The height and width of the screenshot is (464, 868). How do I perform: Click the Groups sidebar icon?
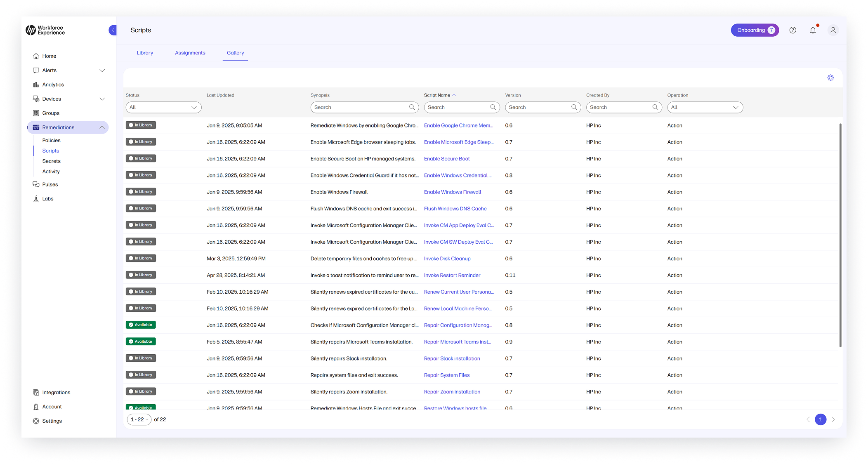pos(36,113)
